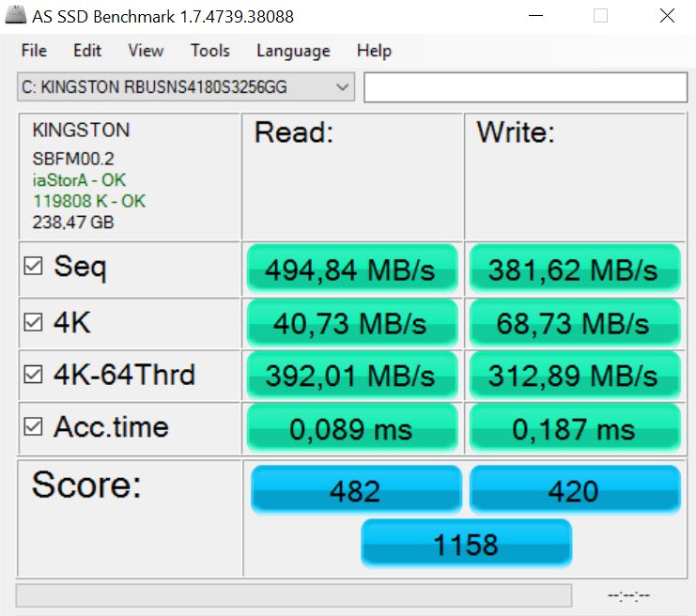
Task: Close the AS SSD Benchmark window
Action: tap(667, 16)
